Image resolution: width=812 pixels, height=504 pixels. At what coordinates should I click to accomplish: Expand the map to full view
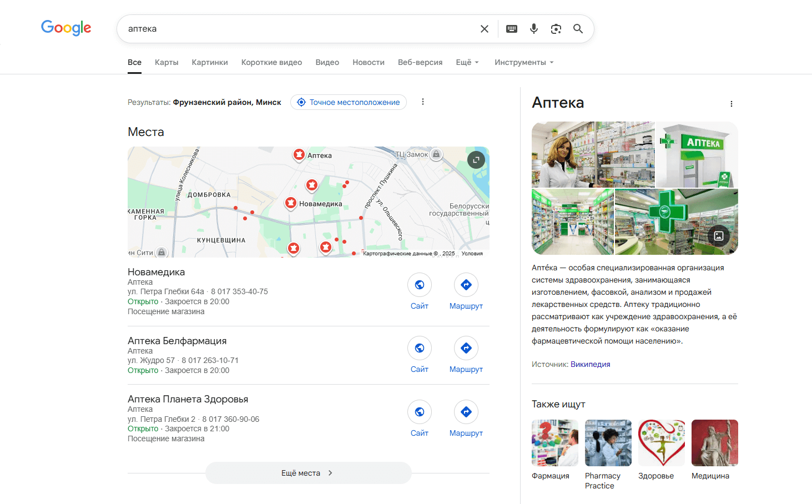point(476,160)
